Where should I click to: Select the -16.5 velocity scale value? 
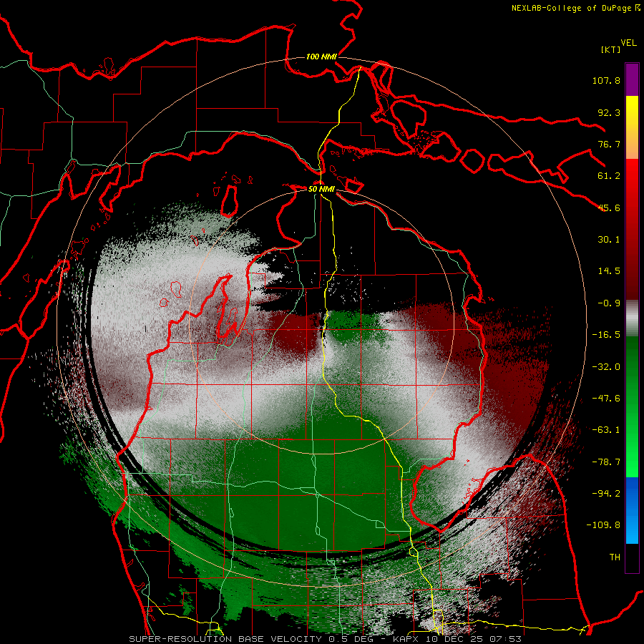click(x=606, y=335)
